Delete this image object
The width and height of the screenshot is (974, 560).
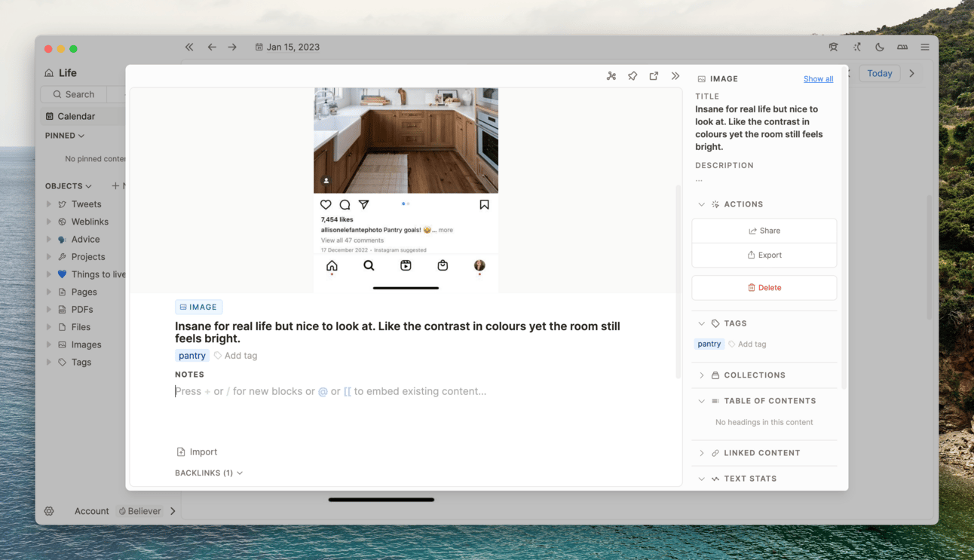point(764,287)
